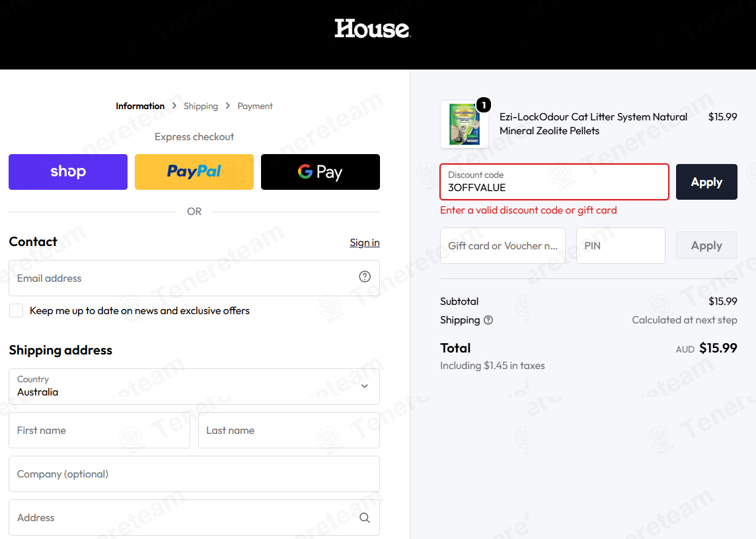Pay with Shop Pay express button
The image size is (756, 539).
tap(68, 172)
